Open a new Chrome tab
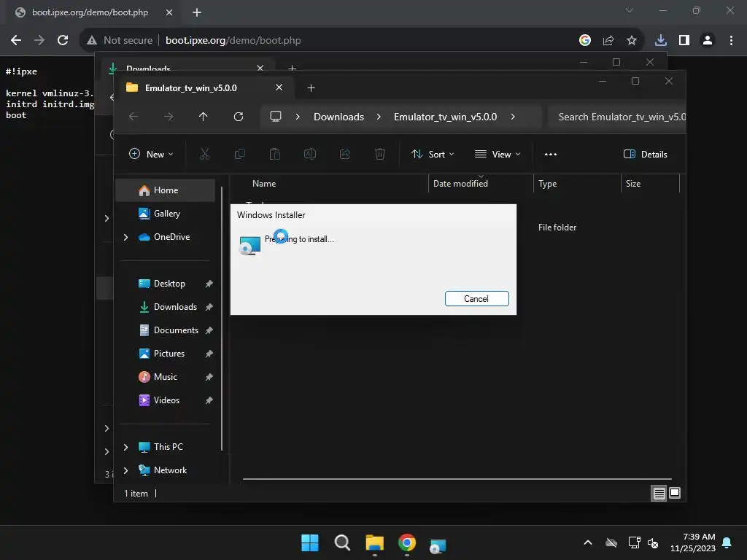747x560 pixels. tap(197, 12)
